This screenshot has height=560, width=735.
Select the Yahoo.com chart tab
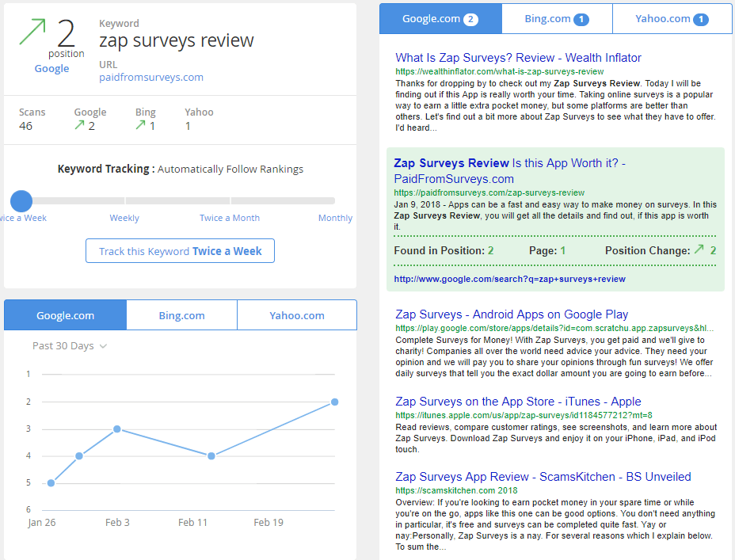pos(297,315)
